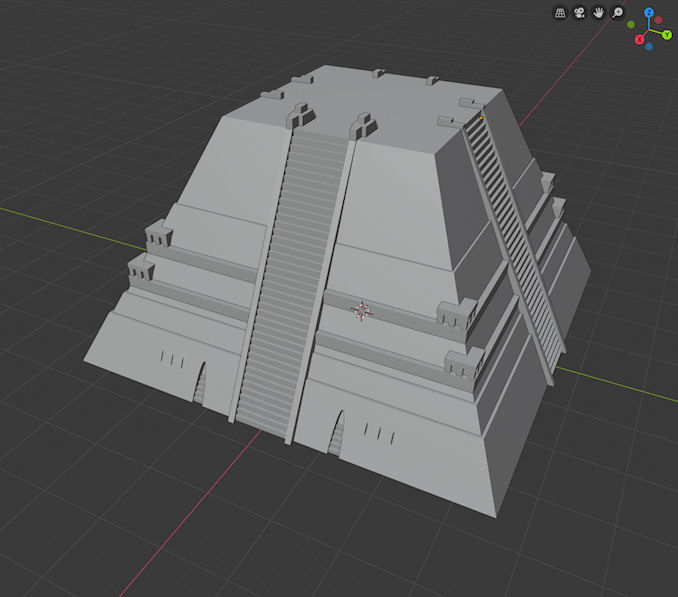Click the green Y axis gizmo handle
678x597 pixels.
click(666, 34)
